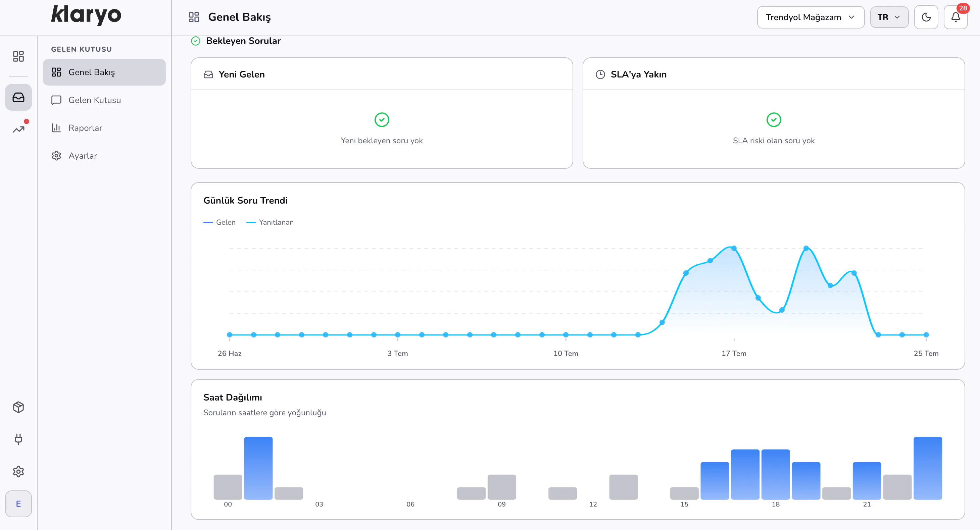This screenshot has height=530, width=980.
Task: Click the 3 Tem axis label
Action: (398, 354)
